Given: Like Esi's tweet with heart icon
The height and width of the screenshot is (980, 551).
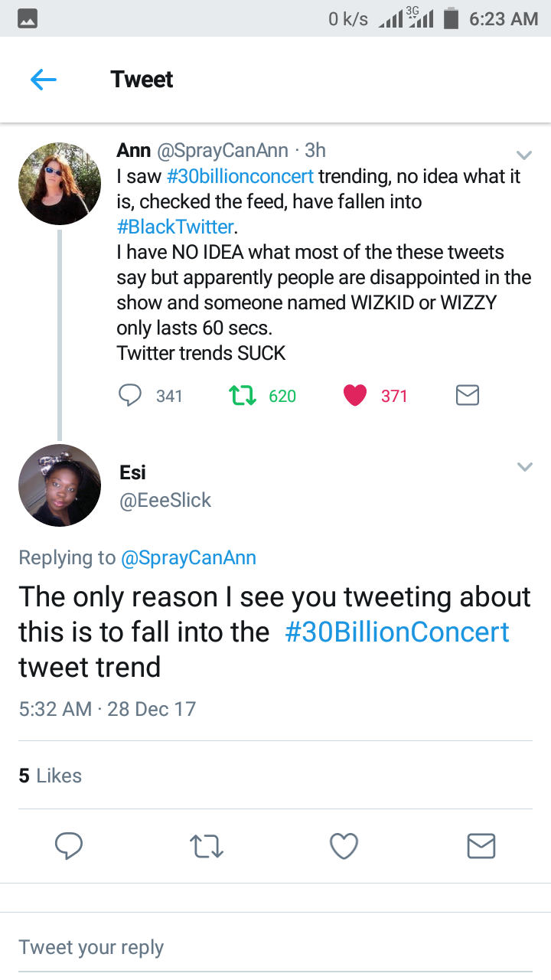Looking at the screenshot, I should click(x=344, y=846).
